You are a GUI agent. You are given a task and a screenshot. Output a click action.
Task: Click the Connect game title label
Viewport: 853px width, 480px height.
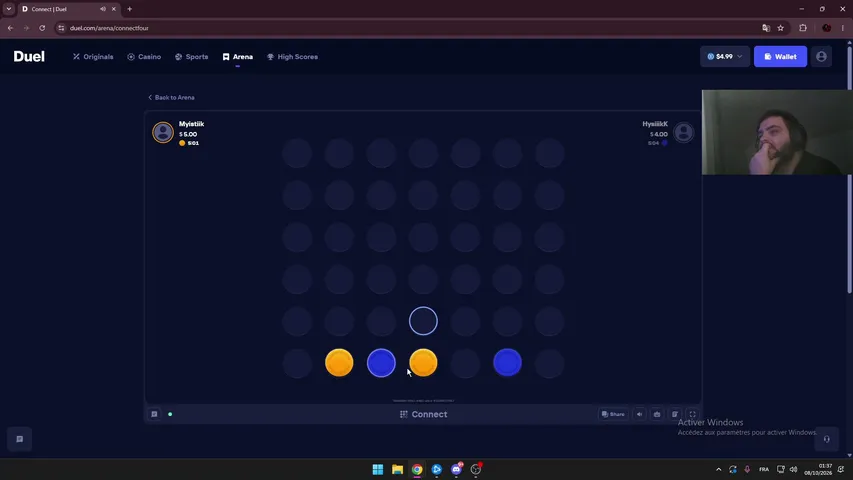coord(423,414)
